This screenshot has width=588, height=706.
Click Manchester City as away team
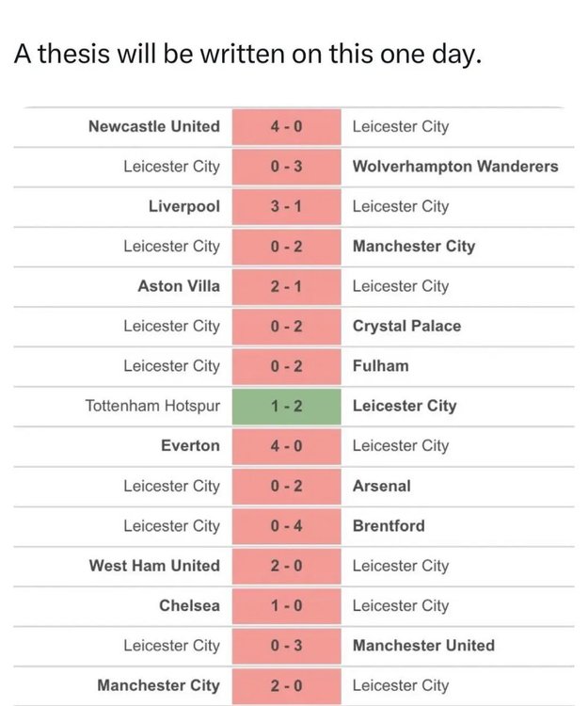(x=414, y=247)
